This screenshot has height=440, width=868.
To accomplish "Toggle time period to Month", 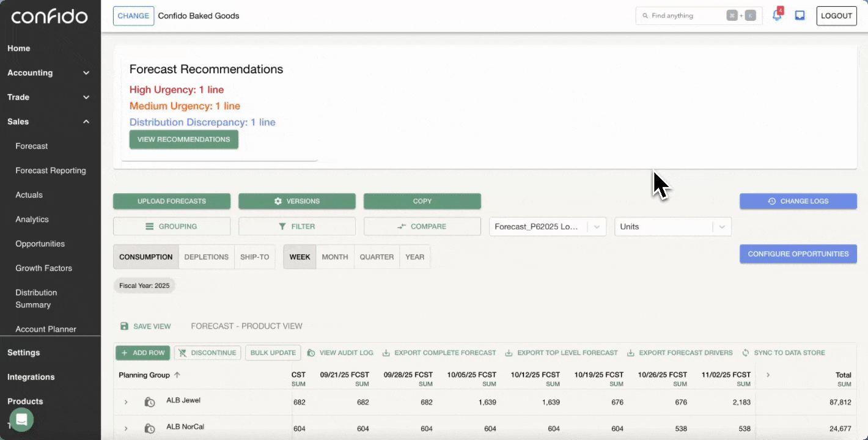I will pos(334,257).
